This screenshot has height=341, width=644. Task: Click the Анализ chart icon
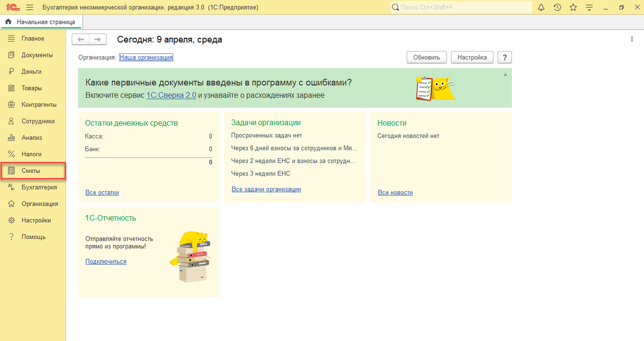tap(11, 137)
